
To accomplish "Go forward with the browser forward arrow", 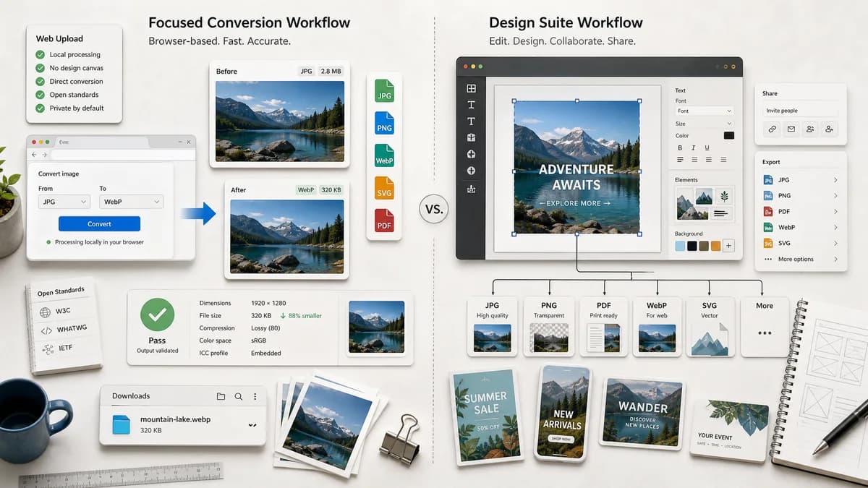I will pos(45,155).
